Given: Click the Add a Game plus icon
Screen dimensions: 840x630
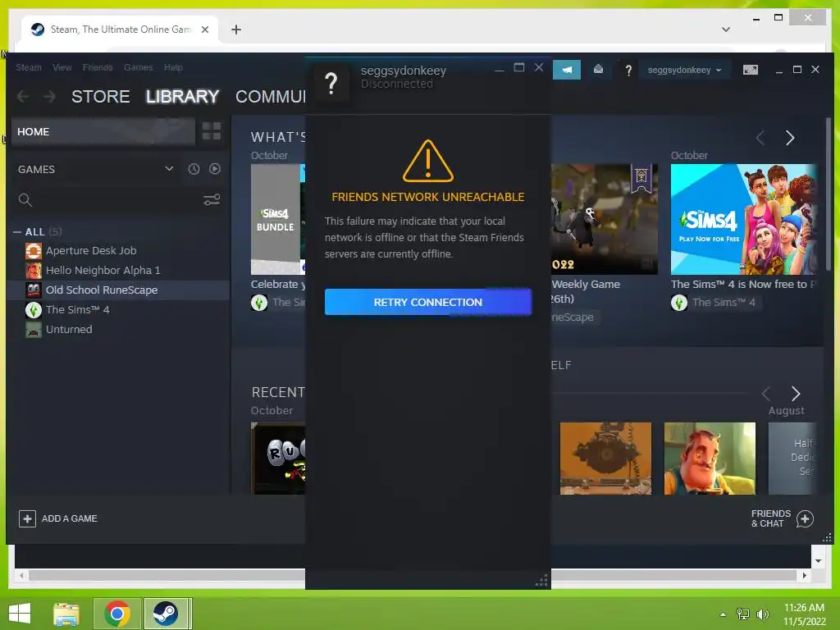Looking at the screenshot, I should click(x=27, y=518).
